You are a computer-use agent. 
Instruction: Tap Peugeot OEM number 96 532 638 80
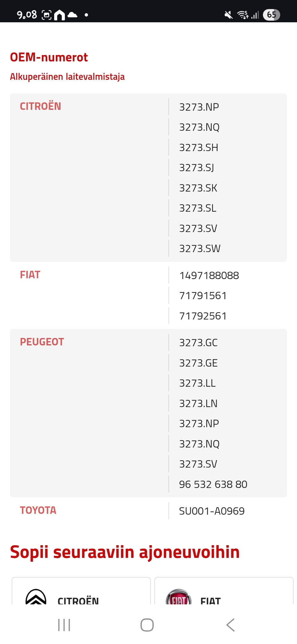pos(213,484)
